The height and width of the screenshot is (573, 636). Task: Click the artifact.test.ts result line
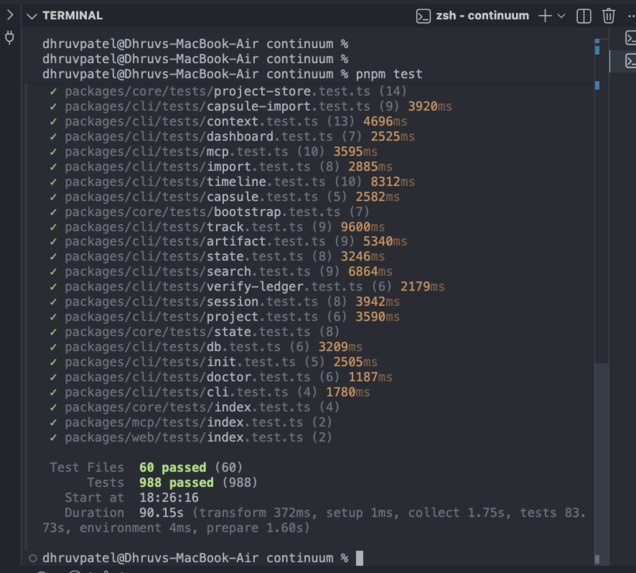[x=228, y=241]
